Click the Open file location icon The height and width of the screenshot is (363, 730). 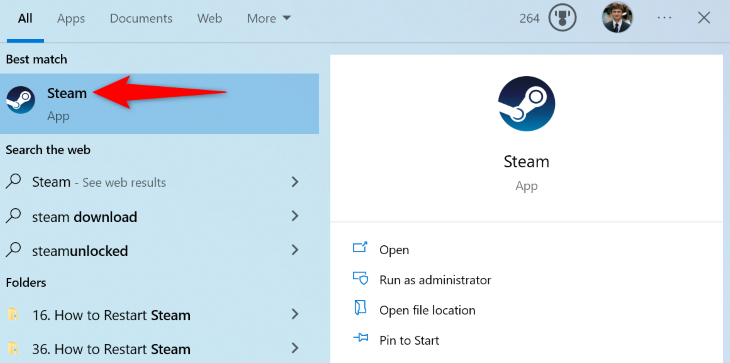(x=360, y=309)
